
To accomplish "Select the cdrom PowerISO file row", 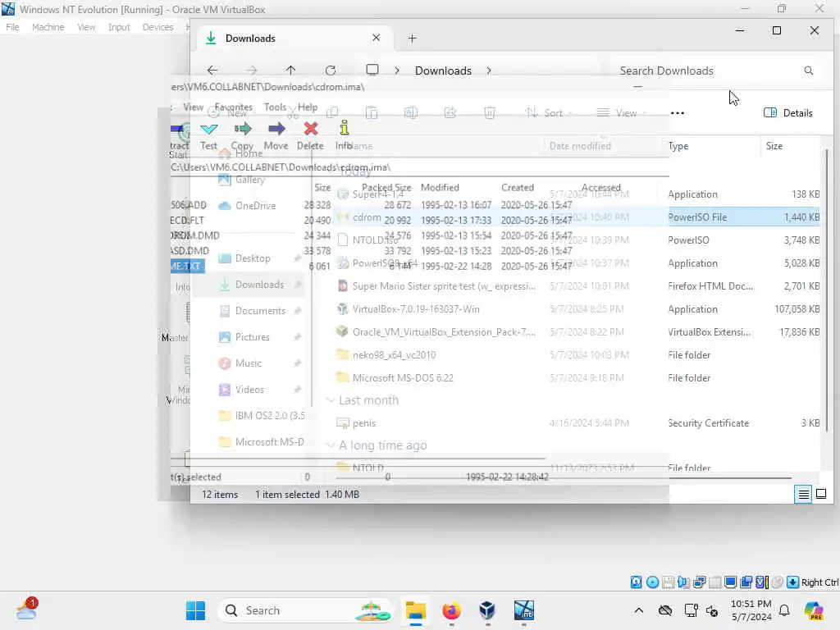I will 577,217.
